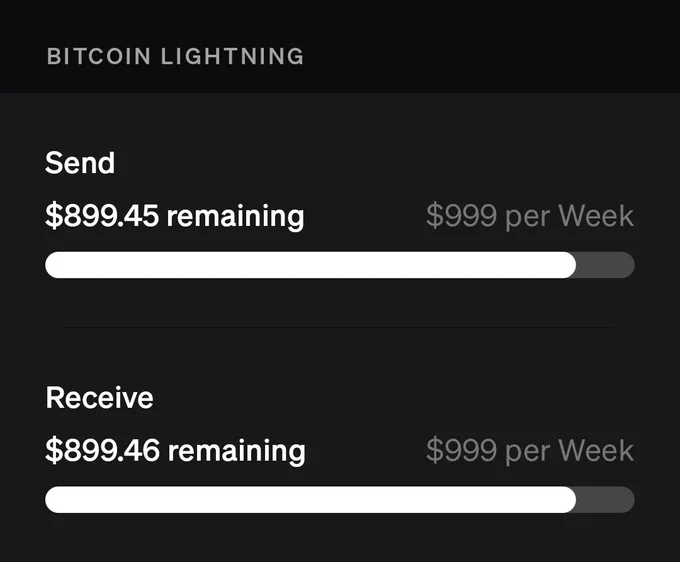
Task: Click the word Week in Receive limit
Action: [x=596, y=451]
